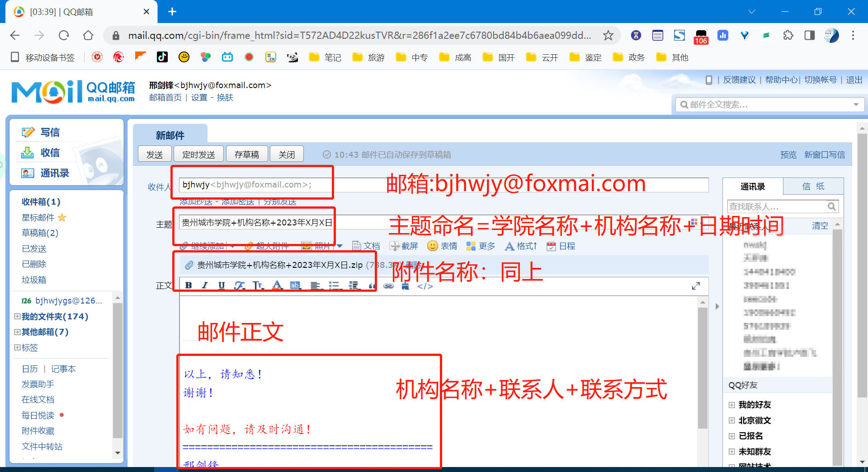Open the 已删除 deleted folder

[x=34, y=264]
